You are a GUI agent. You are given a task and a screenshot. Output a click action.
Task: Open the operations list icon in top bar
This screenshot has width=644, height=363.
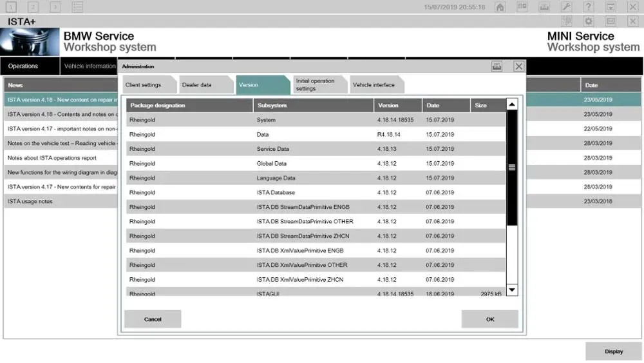pyautogui.click(x=78, y=6)
